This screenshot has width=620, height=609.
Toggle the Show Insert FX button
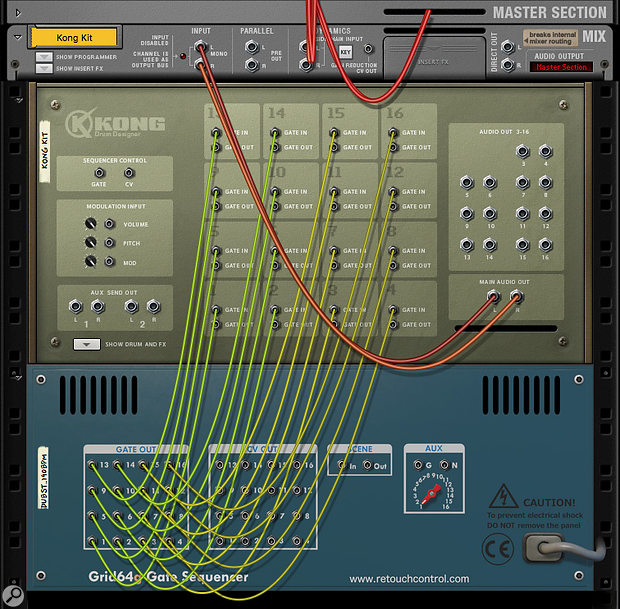click(x=44, y=68)
